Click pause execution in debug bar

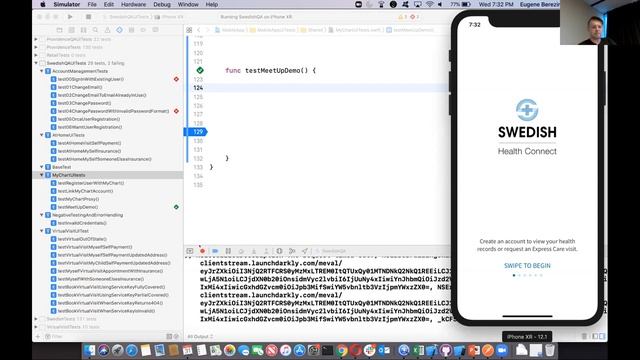(228, 251)
